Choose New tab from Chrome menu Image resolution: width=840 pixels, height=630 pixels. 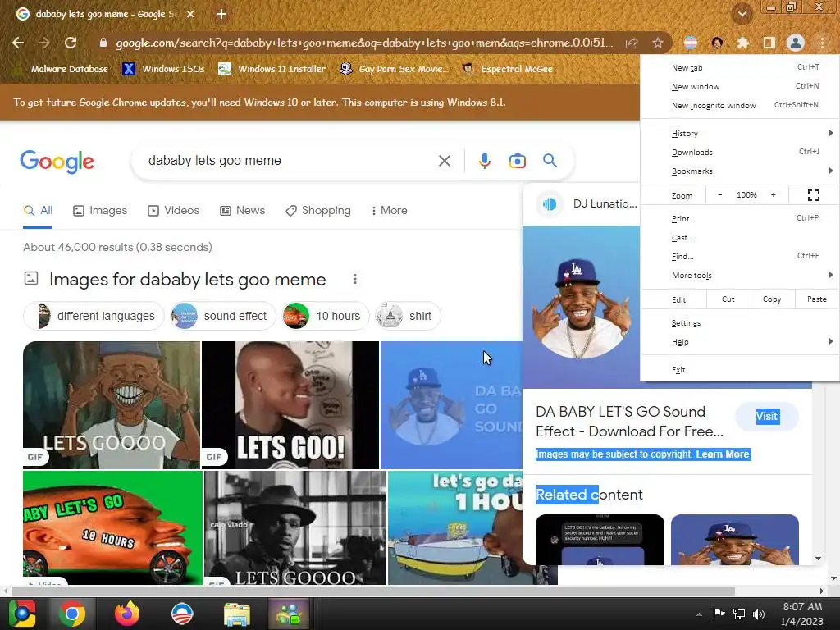pos(740,67)
